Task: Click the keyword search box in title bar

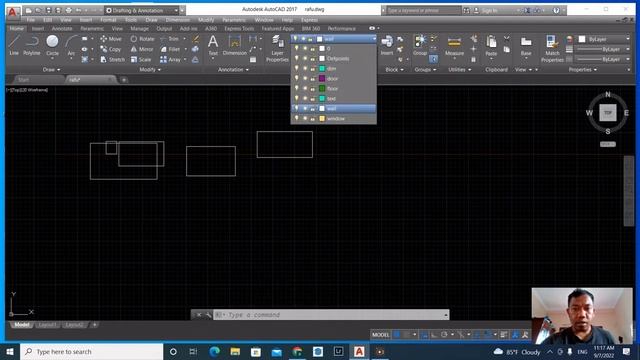Action: (423, 10)
